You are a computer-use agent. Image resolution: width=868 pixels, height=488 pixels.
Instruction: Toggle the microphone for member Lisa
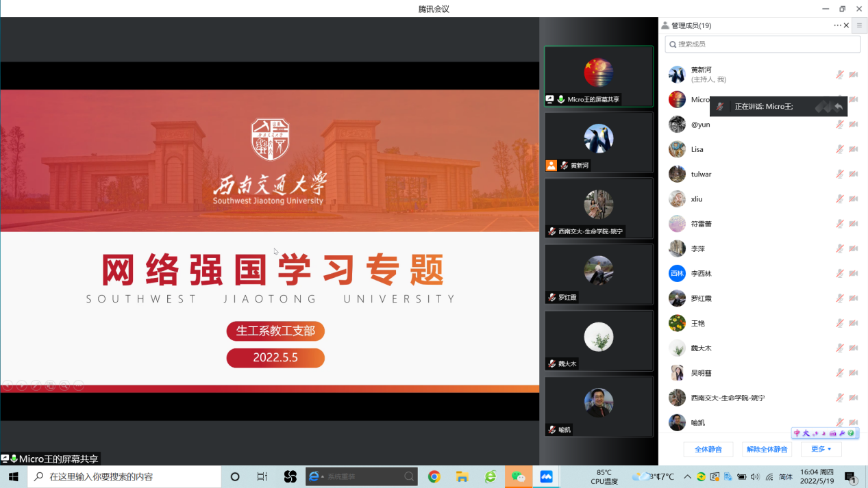point(839,149)
